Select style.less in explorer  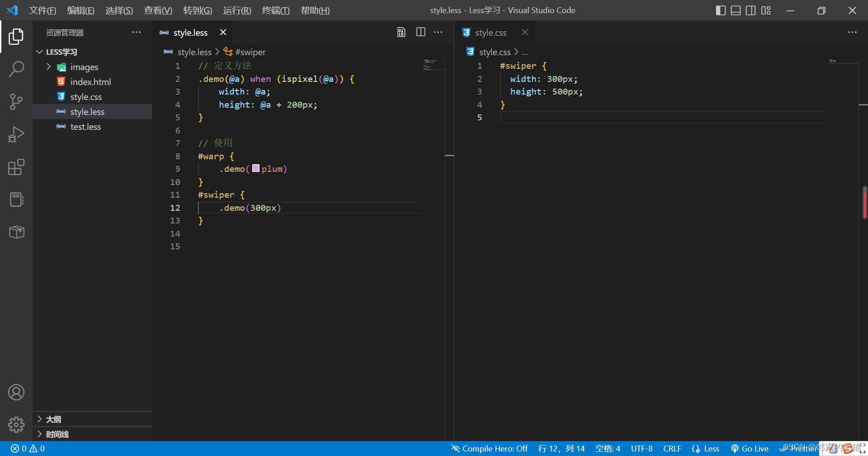coord(92,112)
